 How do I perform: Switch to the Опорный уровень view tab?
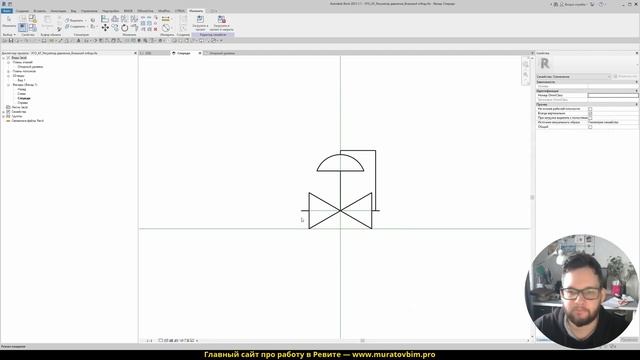[x=222, y=53]
